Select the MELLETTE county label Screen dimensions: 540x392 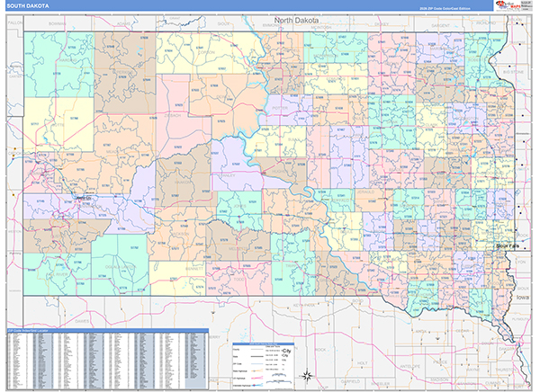pyautogui.click(x=238, y=248)
